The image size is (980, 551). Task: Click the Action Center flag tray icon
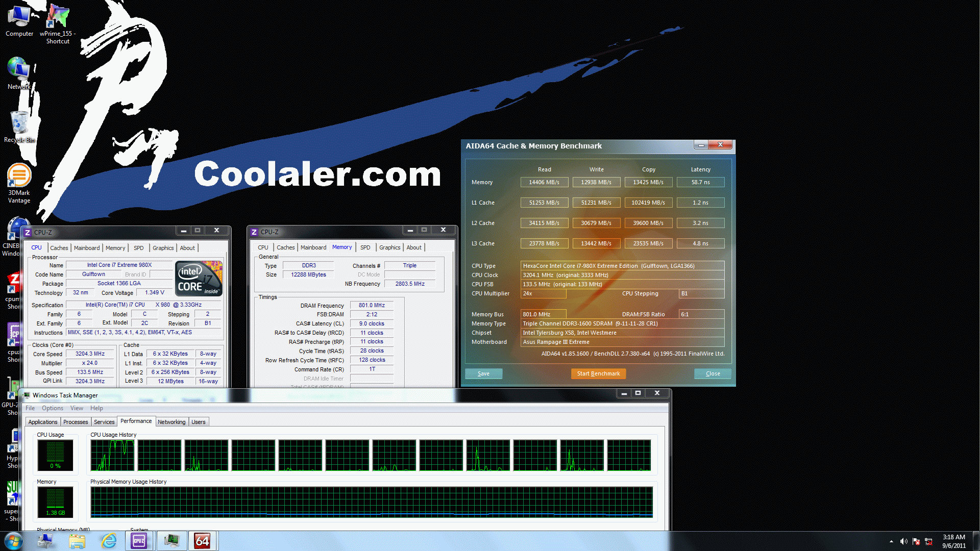click(x=916, y=541)
